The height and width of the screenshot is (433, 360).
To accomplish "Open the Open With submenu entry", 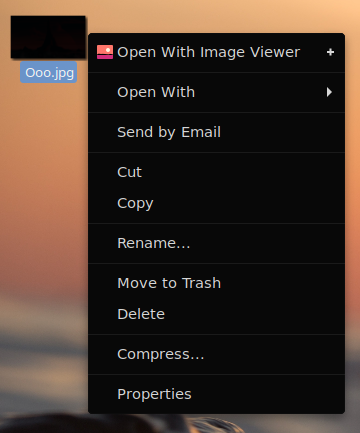I will click(216, 92).
